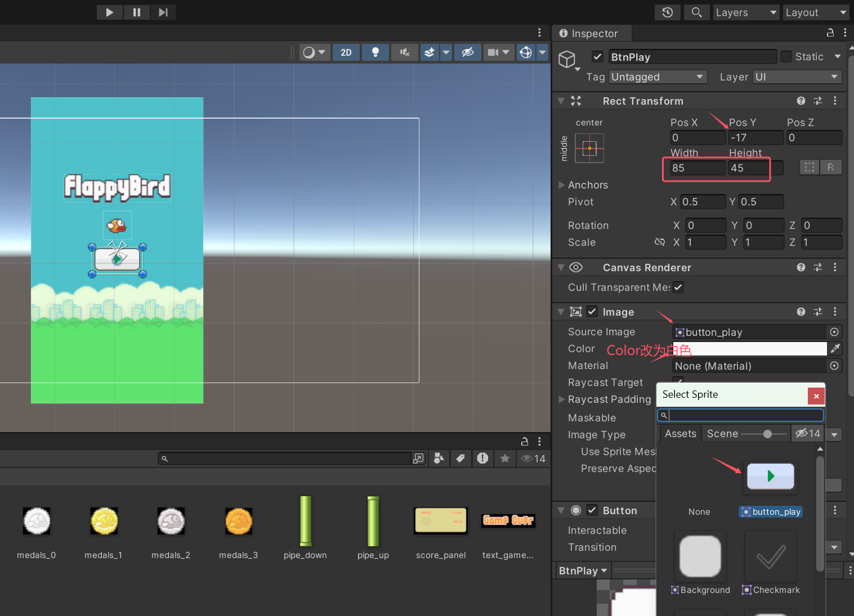Toggle the BtnPlay active checkbox

[x=597, y=57]
